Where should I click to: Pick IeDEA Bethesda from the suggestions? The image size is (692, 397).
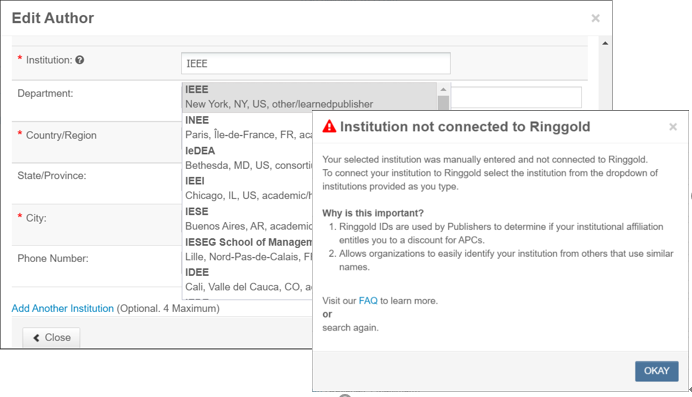point(248,158)
